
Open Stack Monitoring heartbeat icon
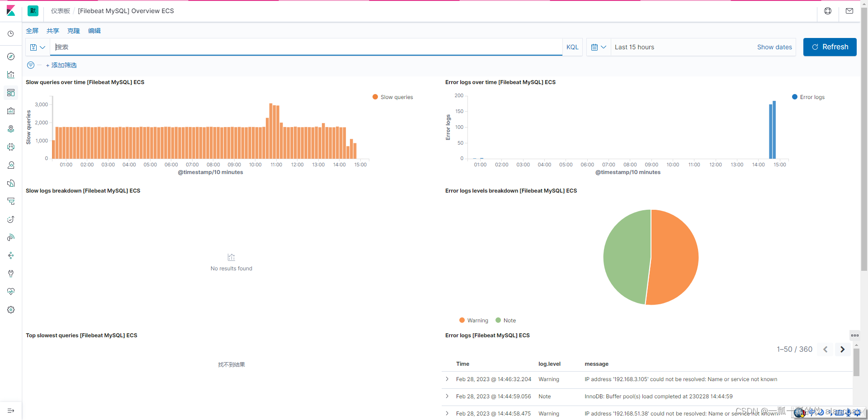[11, 292]
